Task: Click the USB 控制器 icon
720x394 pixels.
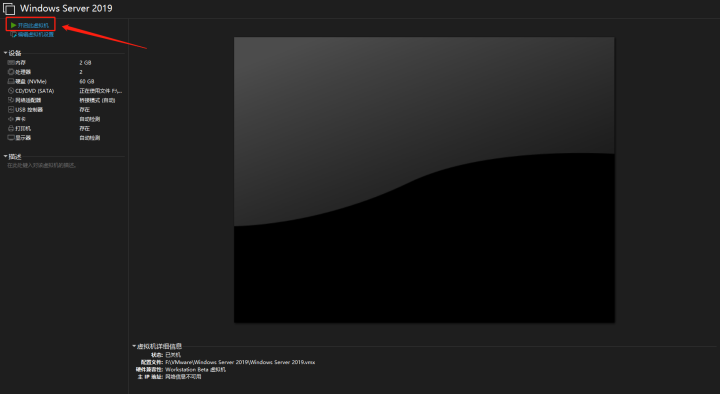Action: [11, 109]
